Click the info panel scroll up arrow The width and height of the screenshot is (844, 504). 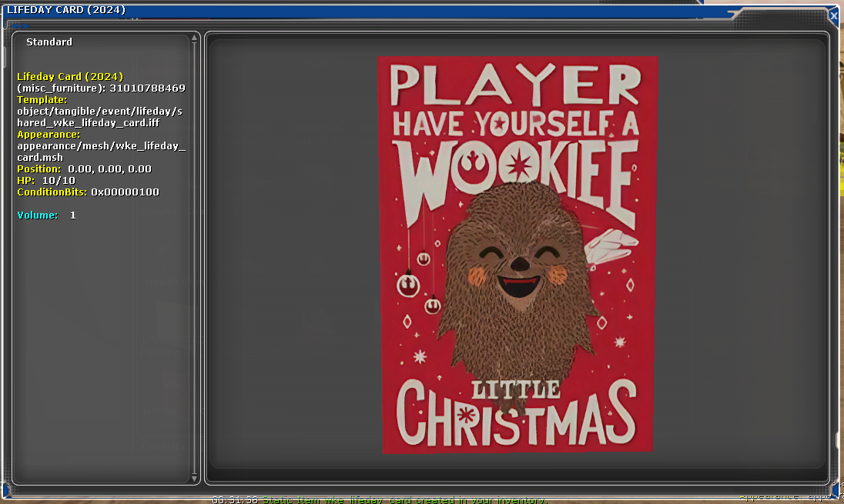pos(194,38)
